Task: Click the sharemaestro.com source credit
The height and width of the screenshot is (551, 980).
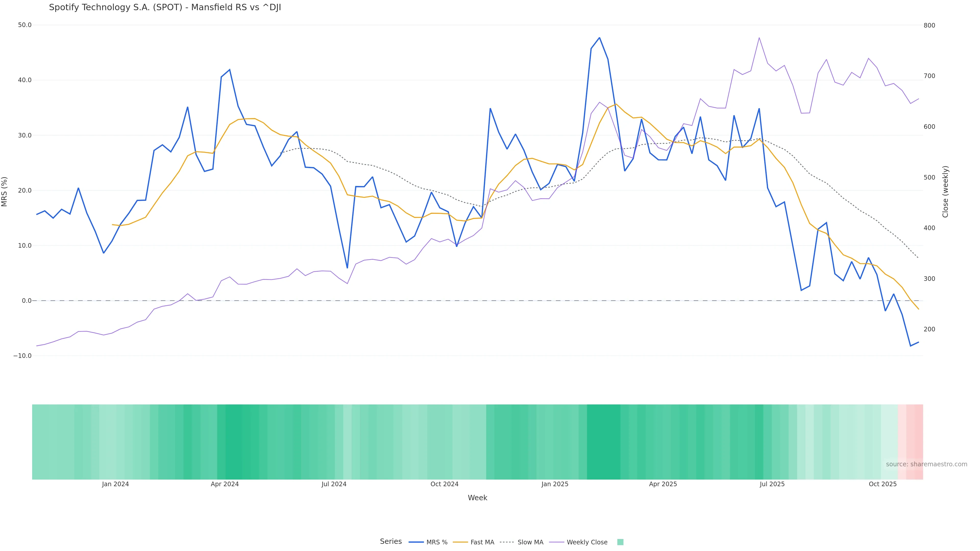Action: [x=926, y=464]
